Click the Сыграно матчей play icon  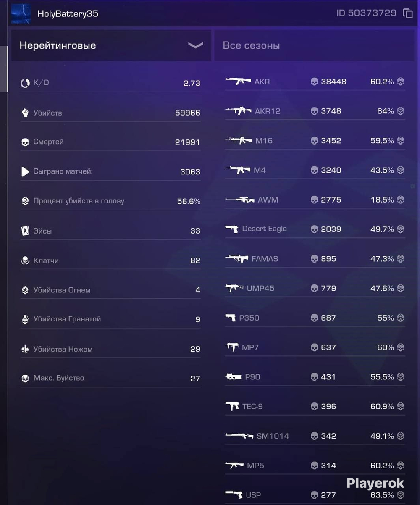25,171
